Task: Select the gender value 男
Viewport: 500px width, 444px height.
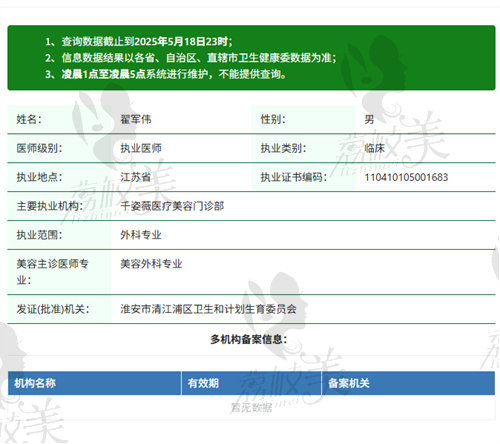Action: 369,119
